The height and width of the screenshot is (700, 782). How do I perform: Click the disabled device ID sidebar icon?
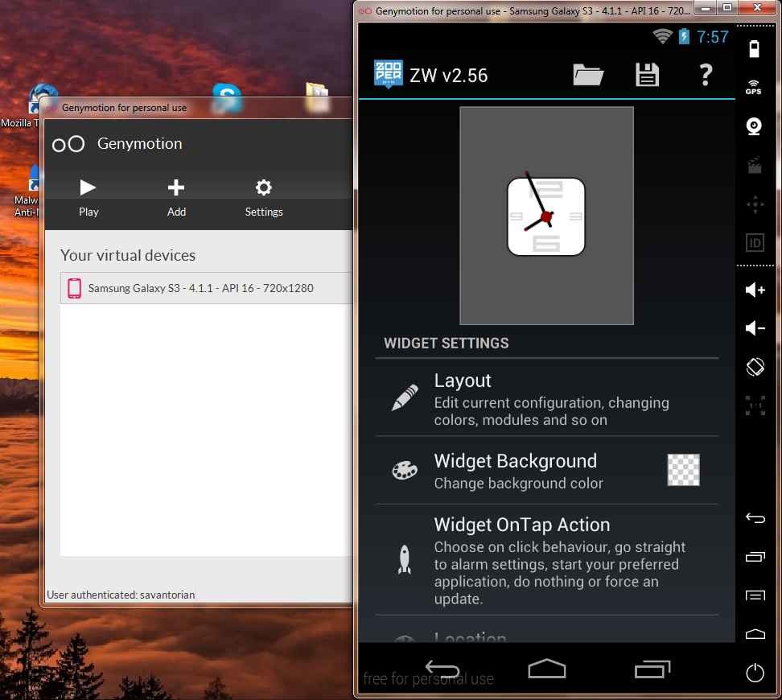(755, 243)
